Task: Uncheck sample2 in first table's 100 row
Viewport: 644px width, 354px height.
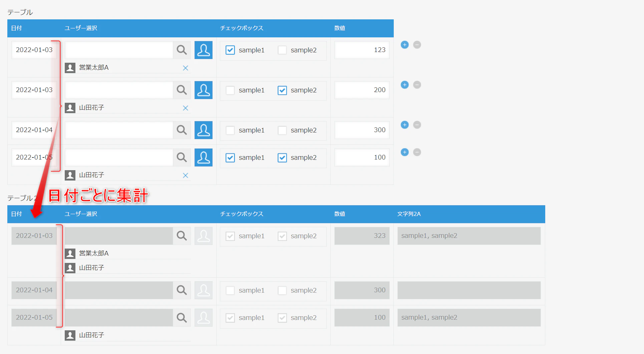Action: [282, 157]
